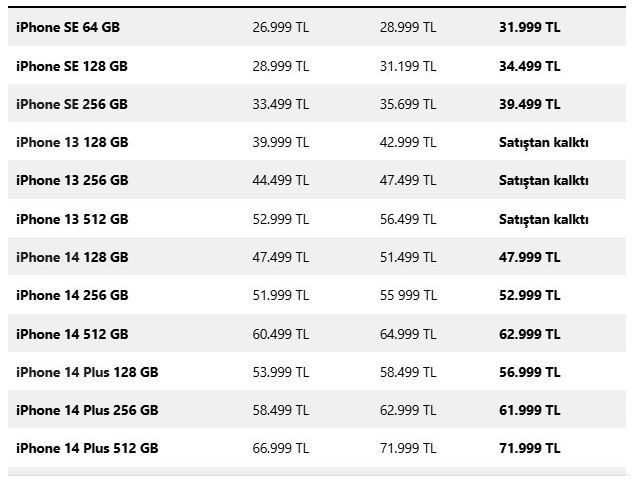639x480 pixels.
Task: Click the 60.499 TL price cell
Action: tap(281, 334)
